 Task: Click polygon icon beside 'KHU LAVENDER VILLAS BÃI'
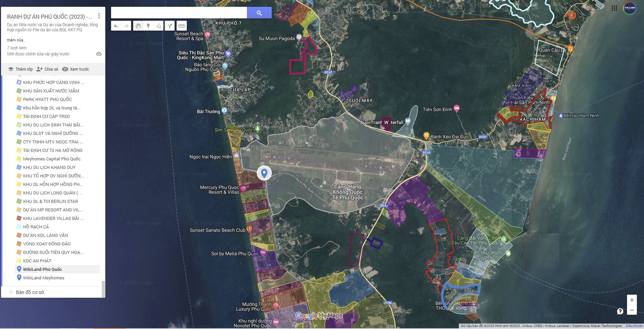[x=19, y=218]
